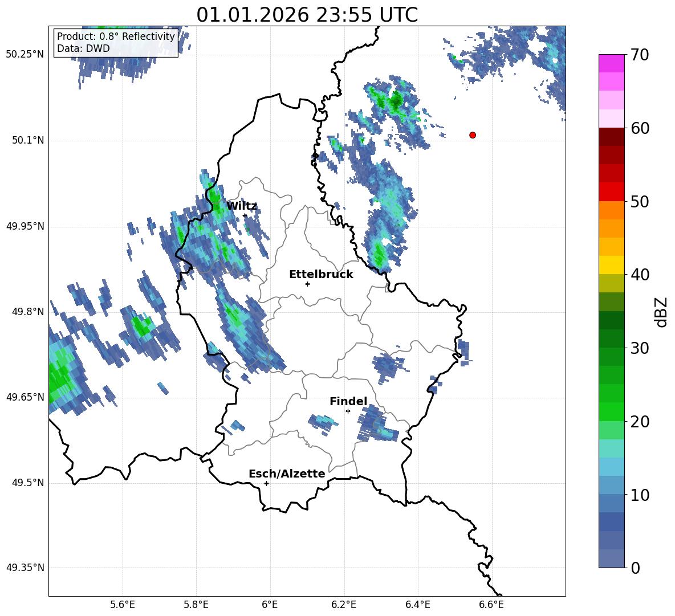Image resolution: width=675 pixels, height=616 pixels.
Task: Click the yellow swatch just above 40 dBZ
Action: click(611, 265)
